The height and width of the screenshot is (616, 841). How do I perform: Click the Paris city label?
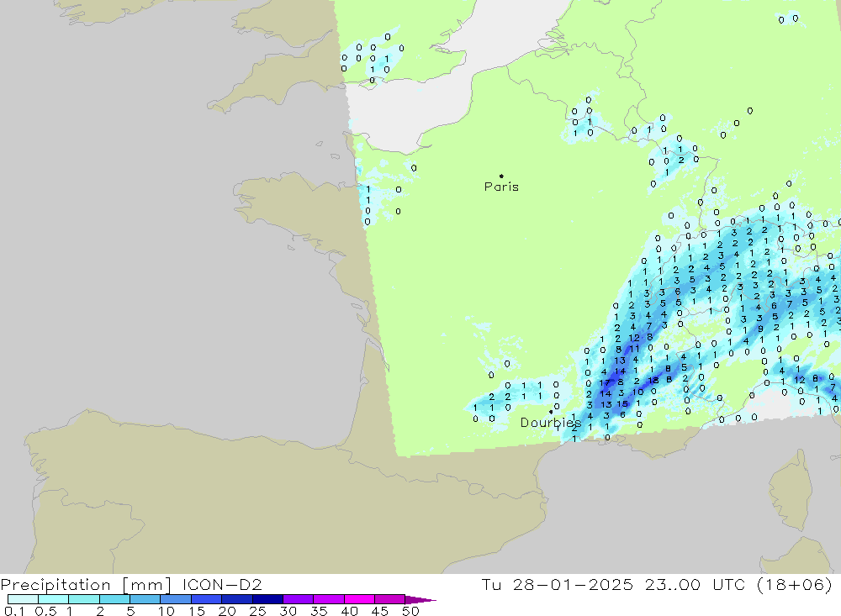point(501,187)
